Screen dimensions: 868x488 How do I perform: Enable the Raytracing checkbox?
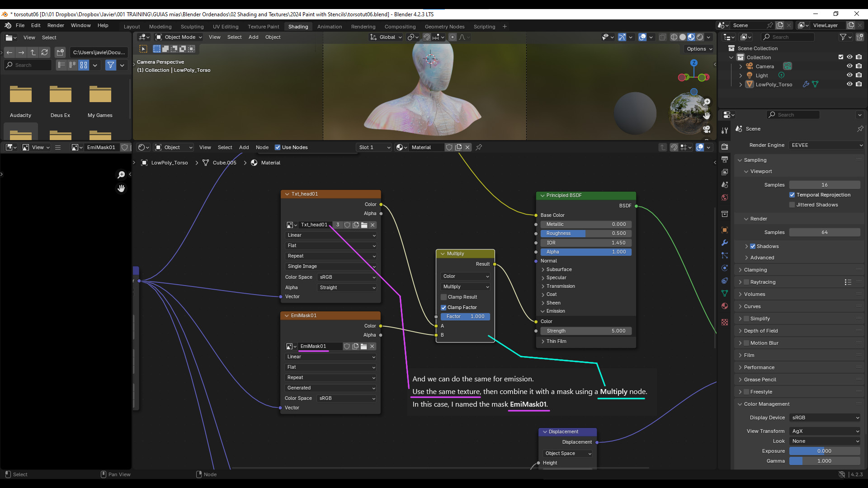[746, 282]
